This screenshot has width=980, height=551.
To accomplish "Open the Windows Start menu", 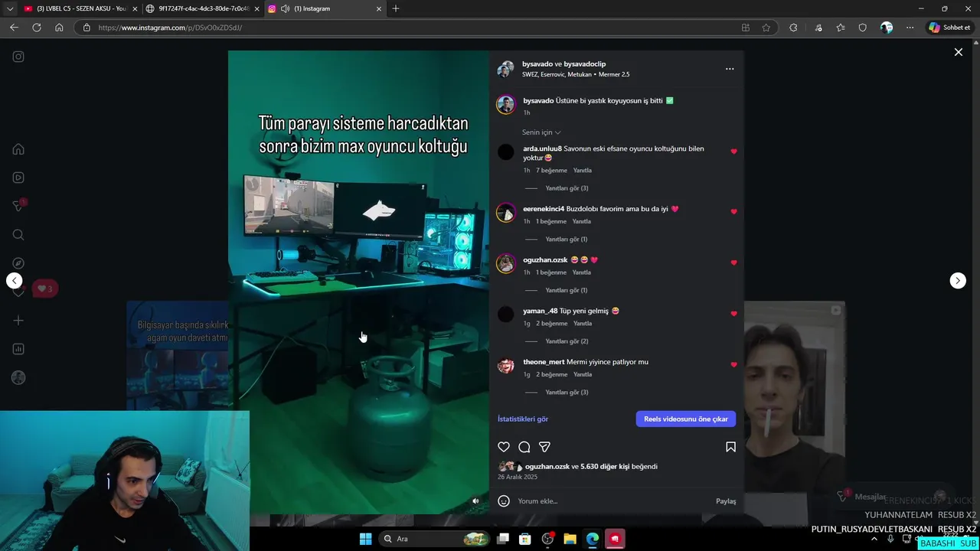I will pyautogui.click(x=366, y=539).
